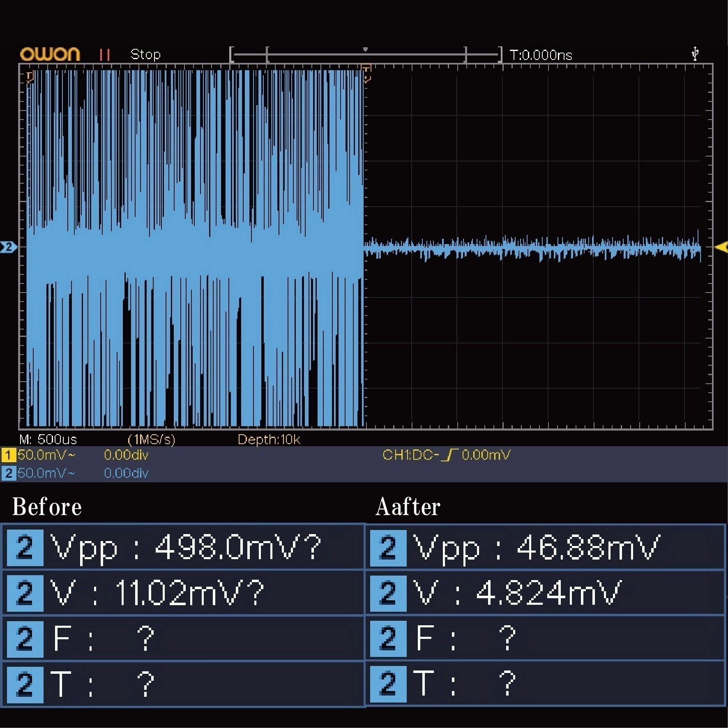Click the waveform memory position bar
The image size is (728, 728).
[x=366, y=55]
